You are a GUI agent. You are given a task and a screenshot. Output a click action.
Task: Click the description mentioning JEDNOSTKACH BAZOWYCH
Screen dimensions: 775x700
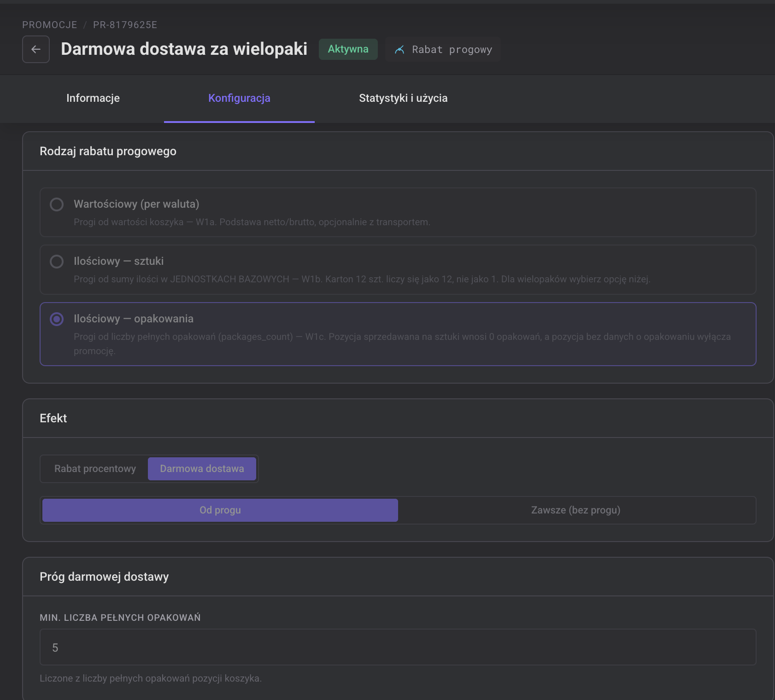point(362,279)
